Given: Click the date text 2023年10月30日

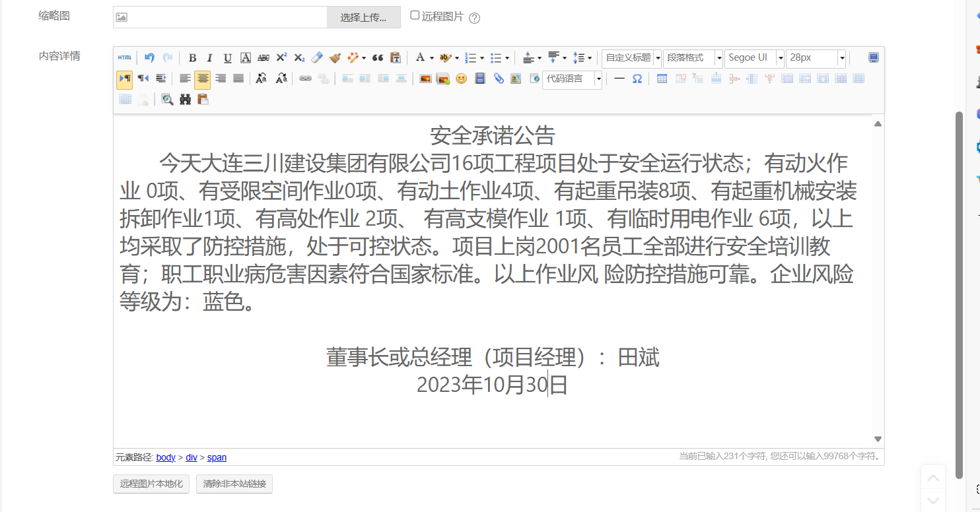Looking at the screenshot, I should point(493,385).
